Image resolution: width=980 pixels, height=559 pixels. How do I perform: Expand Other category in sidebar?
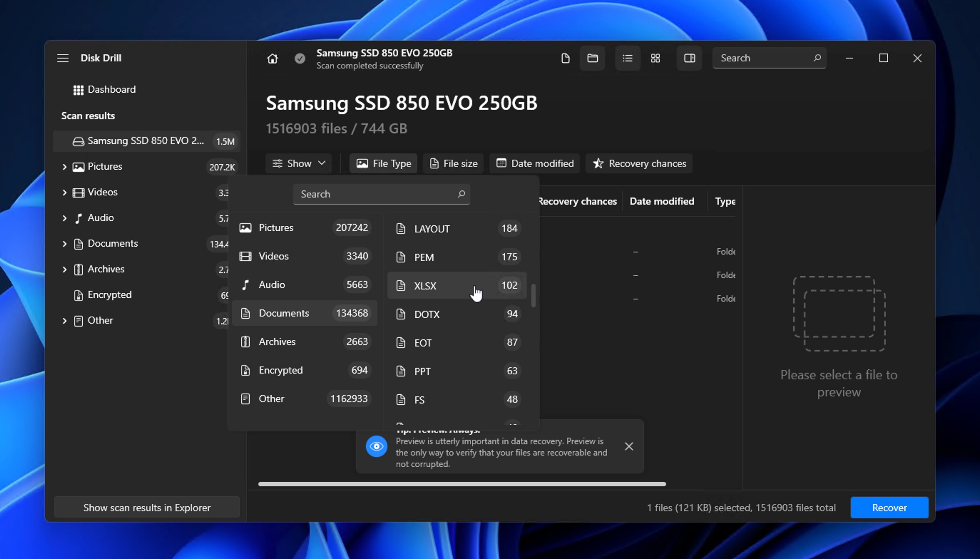[x=64, y=320]
